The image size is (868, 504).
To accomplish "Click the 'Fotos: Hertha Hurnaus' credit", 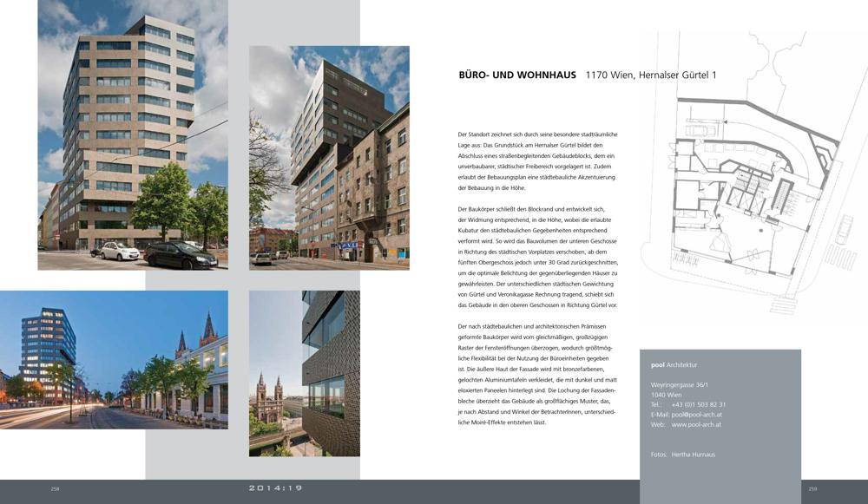I will pos(682,455).
